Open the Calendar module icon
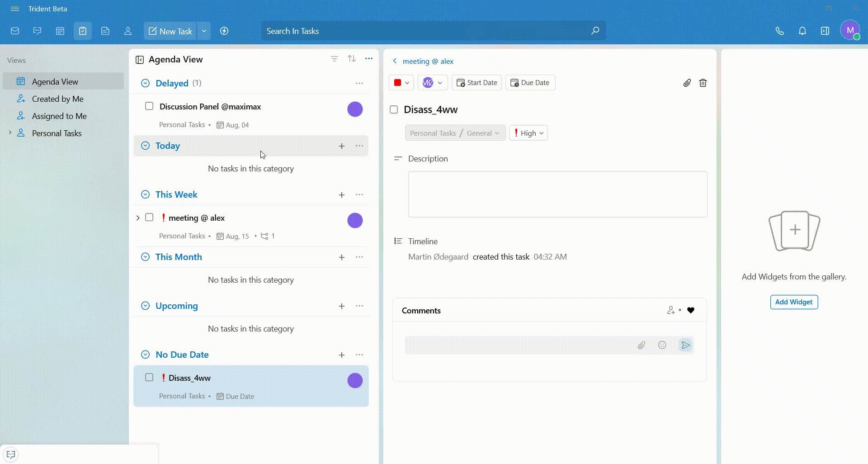 tap(60, 31)
